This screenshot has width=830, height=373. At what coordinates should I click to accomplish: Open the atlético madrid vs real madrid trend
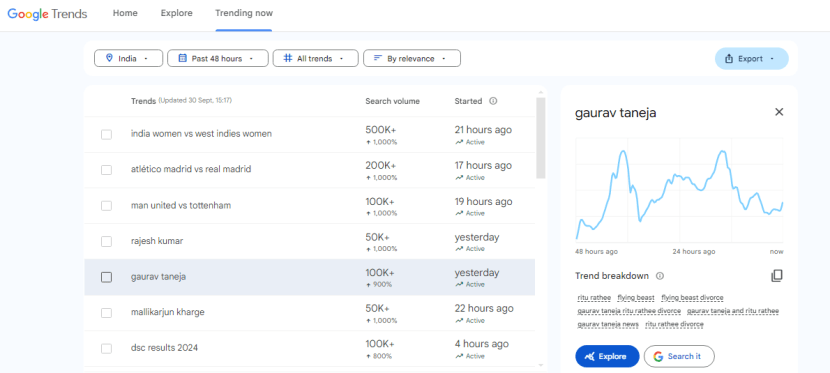tap(191, 169)
